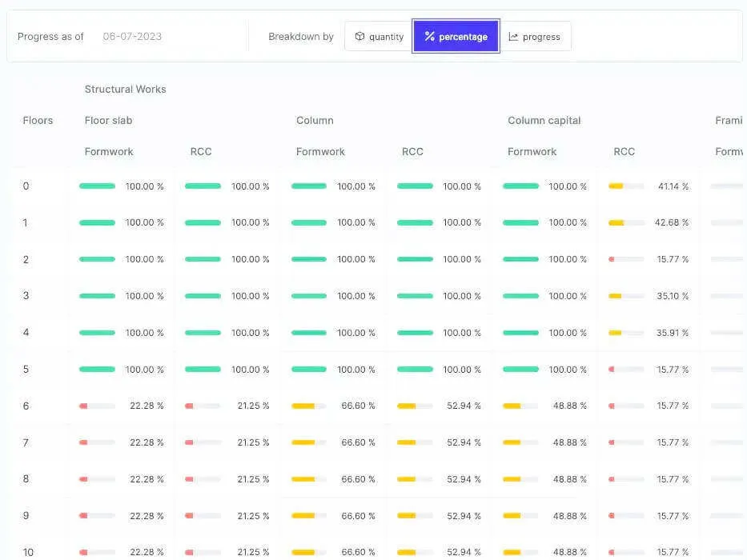
Task: Click the cube icon in quantity button
Action: pyautogui.click(x=360, y=37)
